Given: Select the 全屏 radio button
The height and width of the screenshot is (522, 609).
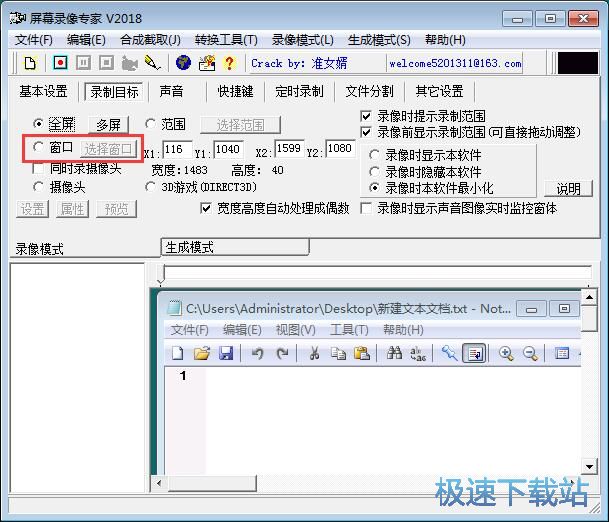Looking at the screenshot, I should 38,124.
